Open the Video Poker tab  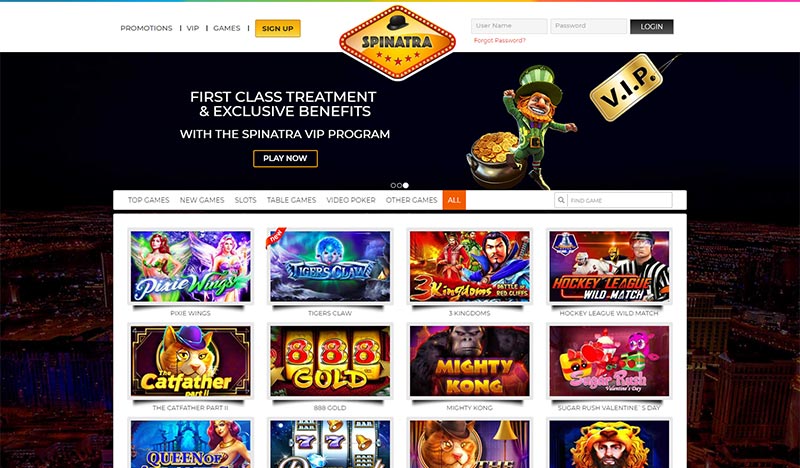pyautogui.click(x=351, y=200)
